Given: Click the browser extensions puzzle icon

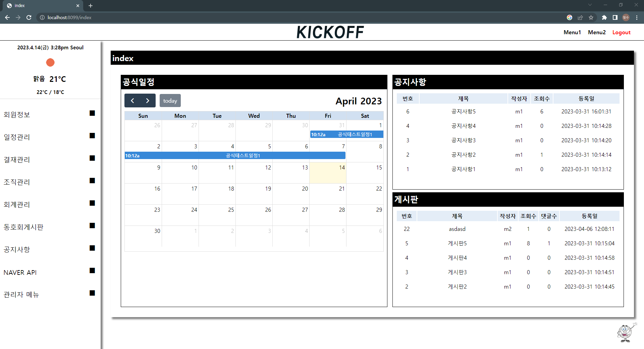Looking at the screenshot, I should 605,17.
